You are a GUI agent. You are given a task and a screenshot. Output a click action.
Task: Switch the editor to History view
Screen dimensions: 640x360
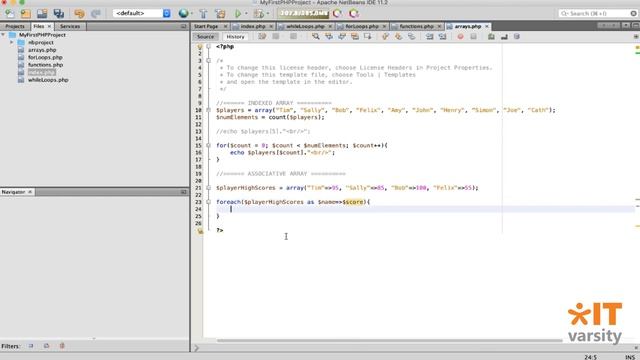[x=236, y=37]
